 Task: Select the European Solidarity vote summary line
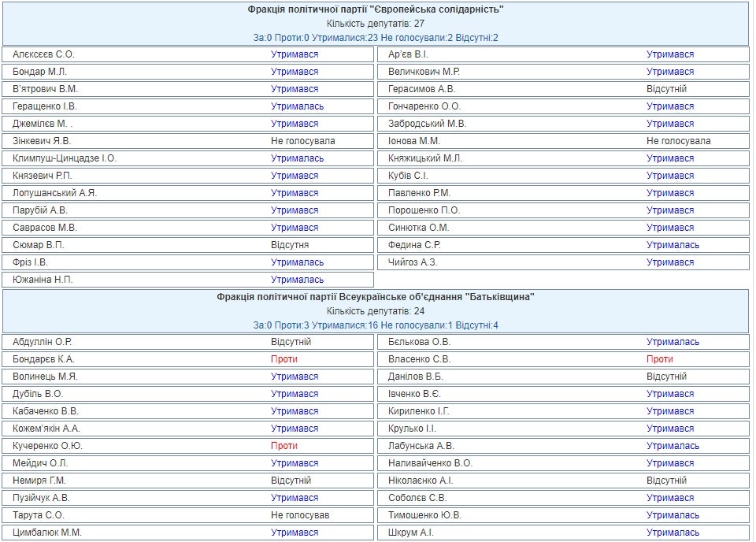click(x=376, y=38)
